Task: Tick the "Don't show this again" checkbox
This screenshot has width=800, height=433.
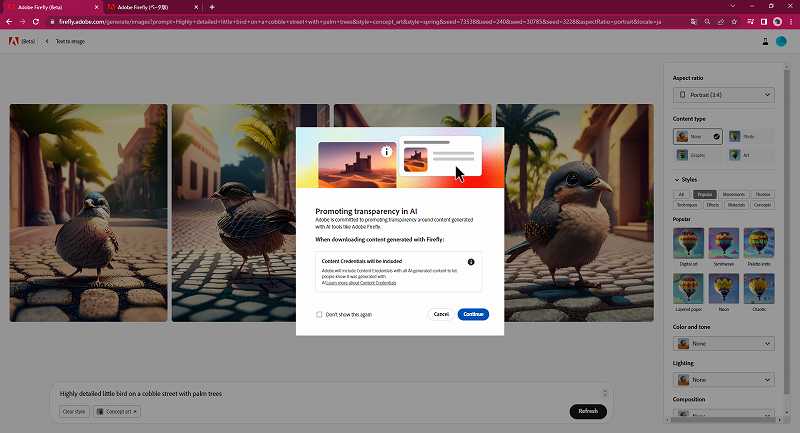Action: point(319,314)
